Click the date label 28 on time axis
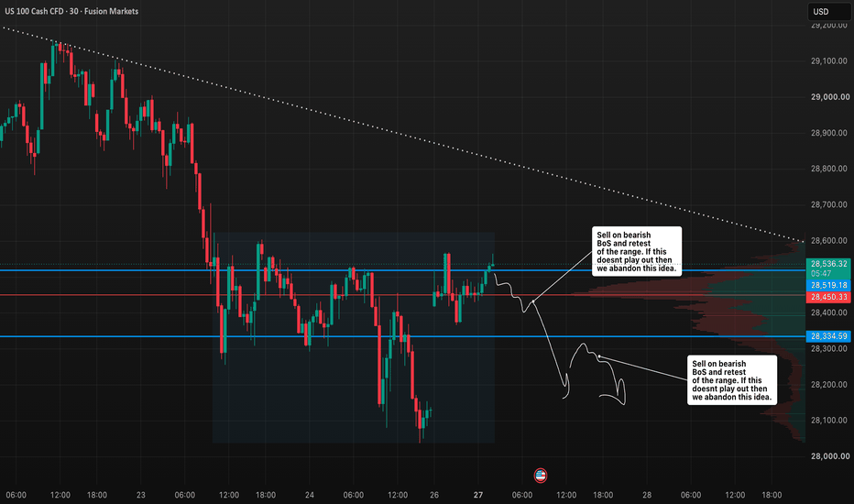Viewport: 854px width, 504px height. click(647, 495)
